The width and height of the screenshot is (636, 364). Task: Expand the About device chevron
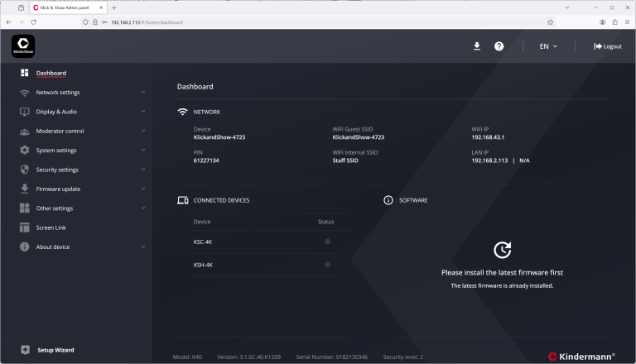pos(143,247)
